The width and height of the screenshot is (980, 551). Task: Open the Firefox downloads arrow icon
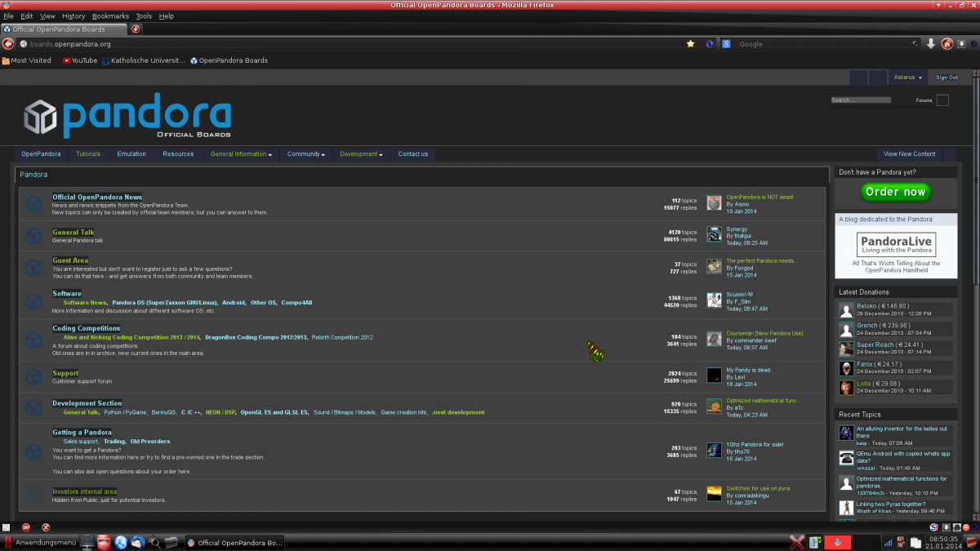[x=930, y=44]
